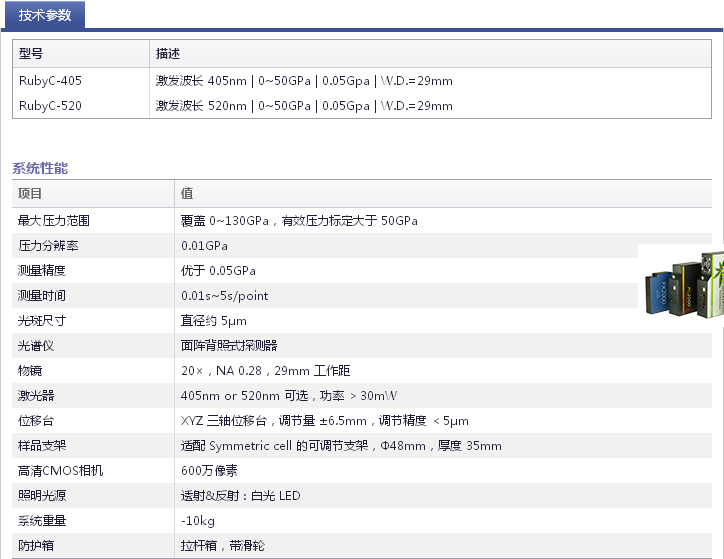724x559 pixels.
Task: Click the RubyC-405 model name
Action: point(50,81)
